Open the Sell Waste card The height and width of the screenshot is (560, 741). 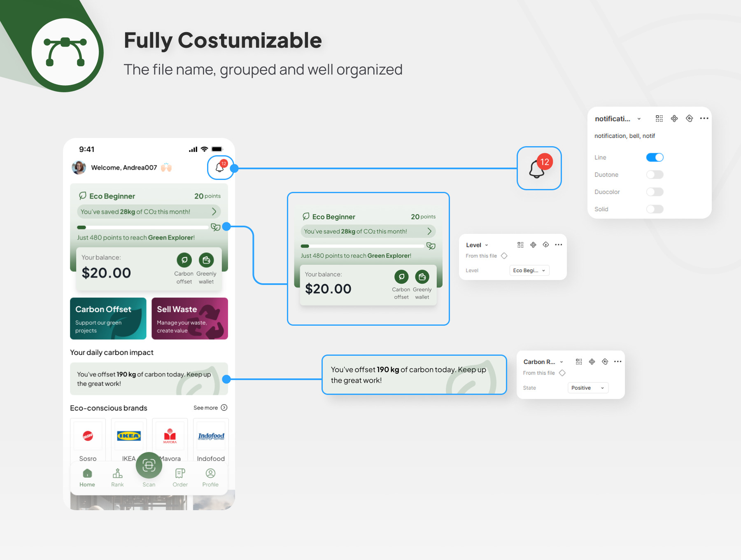point(190,319)
